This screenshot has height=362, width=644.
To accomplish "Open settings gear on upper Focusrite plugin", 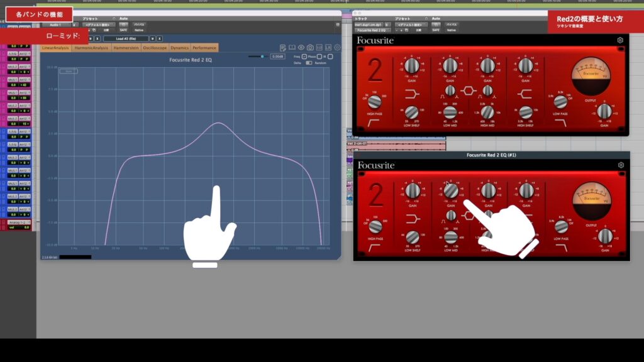I will tap(620, 40).
